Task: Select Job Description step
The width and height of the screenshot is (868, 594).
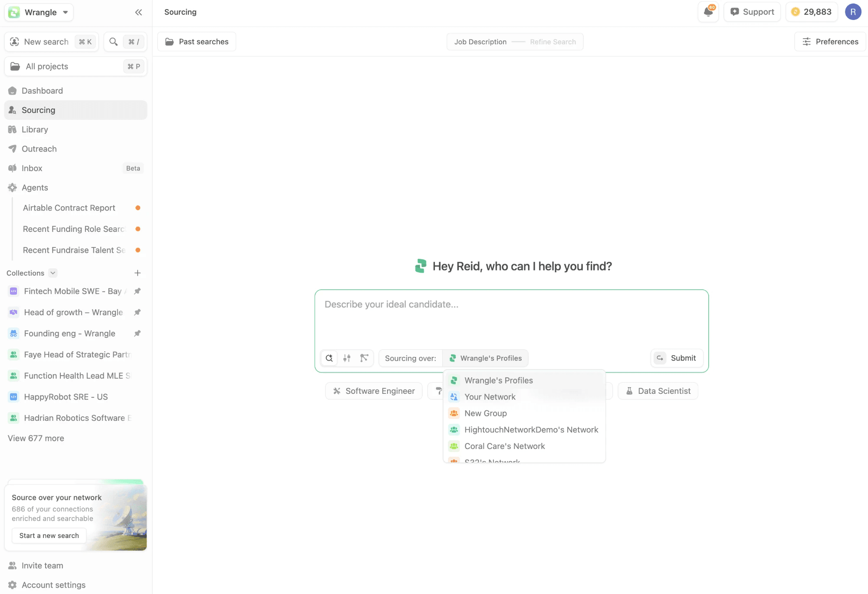Action: (480, 42)
